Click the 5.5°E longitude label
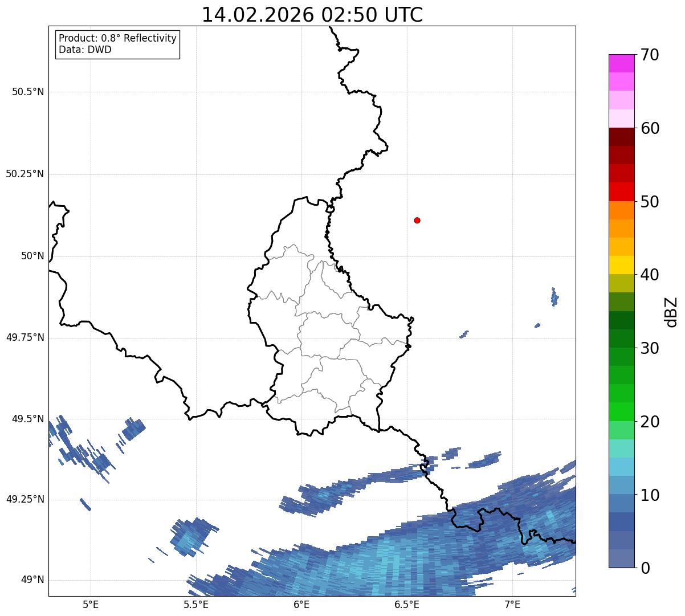The width and height of the screenshot is (685, 616). [196, 604]
